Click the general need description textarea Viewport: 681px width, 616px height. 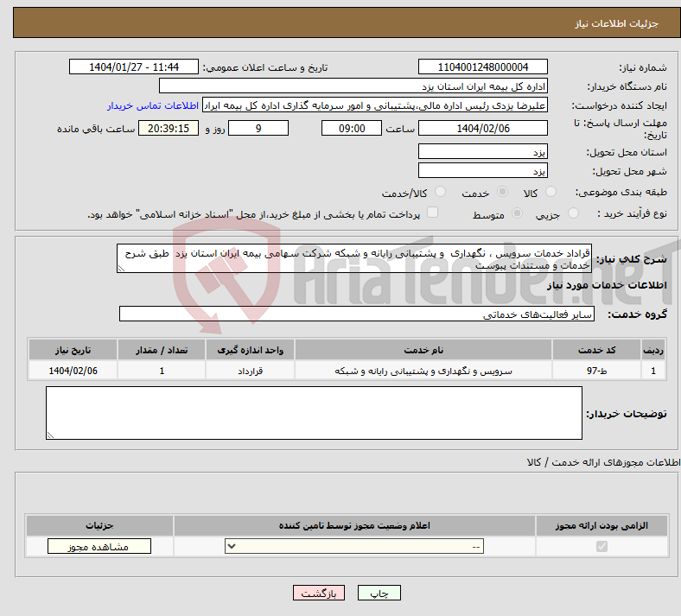click(x=354, y=258)
